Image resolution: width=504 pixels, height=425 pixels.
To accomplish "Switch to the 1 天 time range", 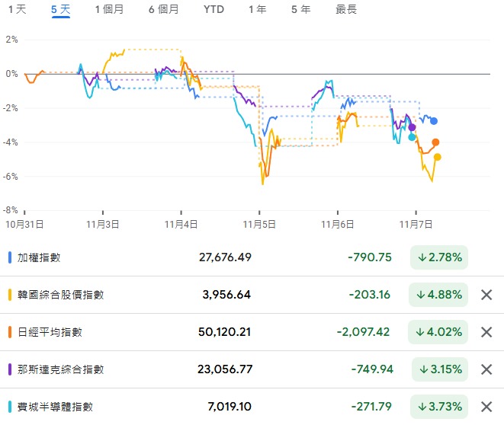I will [16, 10].
